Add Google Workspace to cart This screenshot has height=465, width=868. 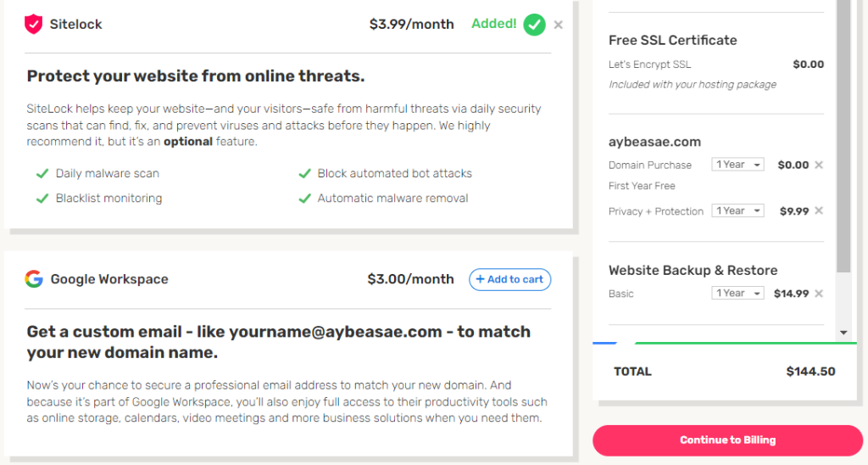(509, 279)
